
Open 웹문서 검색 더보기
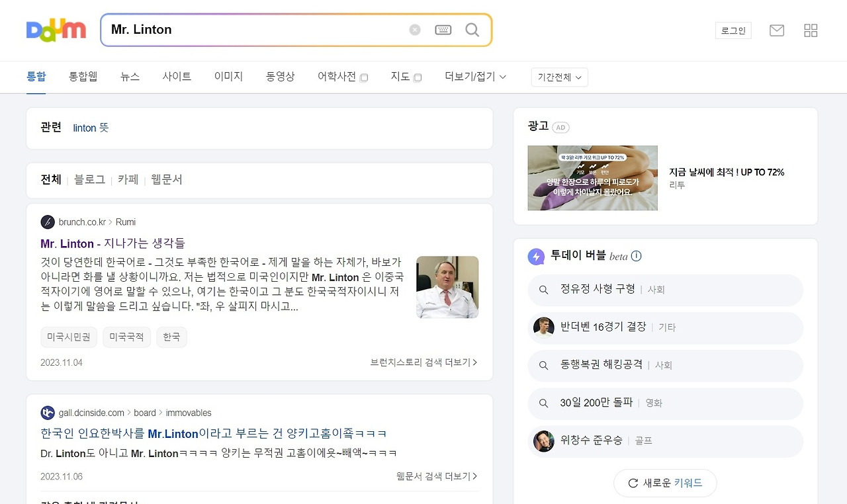(x=437, y=476)
